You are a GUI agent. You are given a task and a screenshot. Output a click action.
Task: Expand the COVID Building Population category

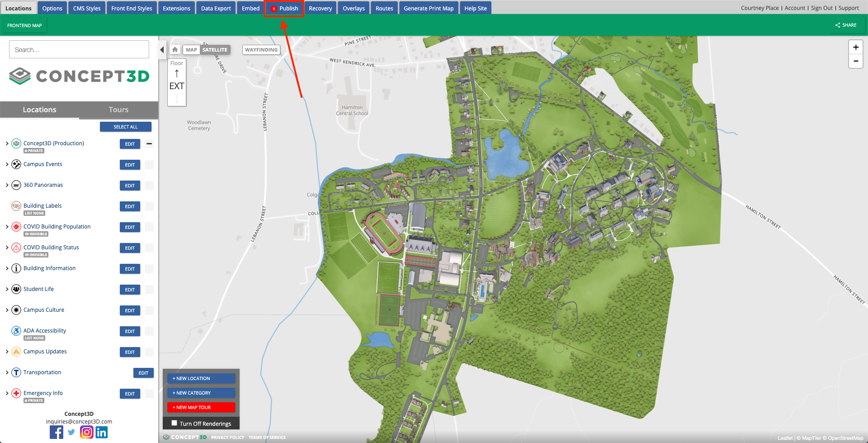click(7, 227)
